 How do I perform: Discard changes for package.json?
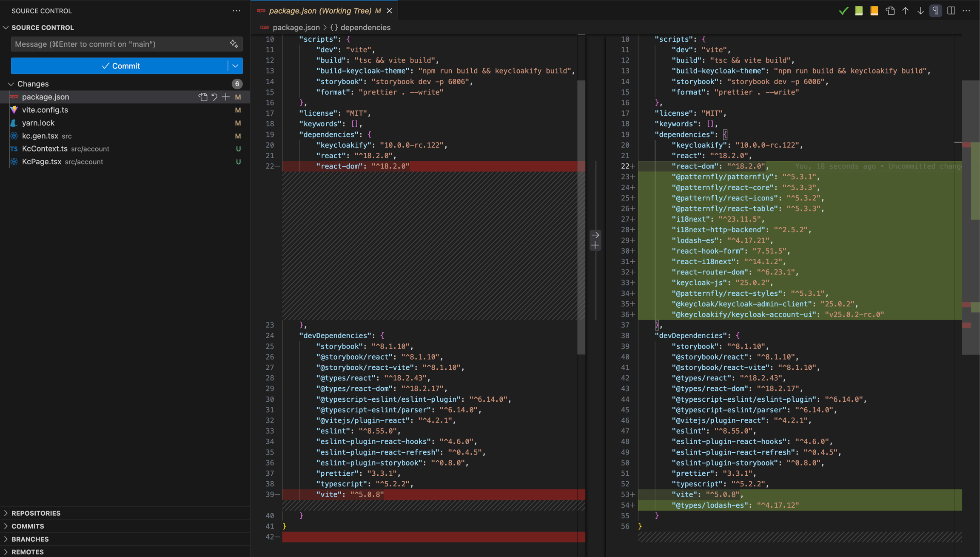coord(214,97)
